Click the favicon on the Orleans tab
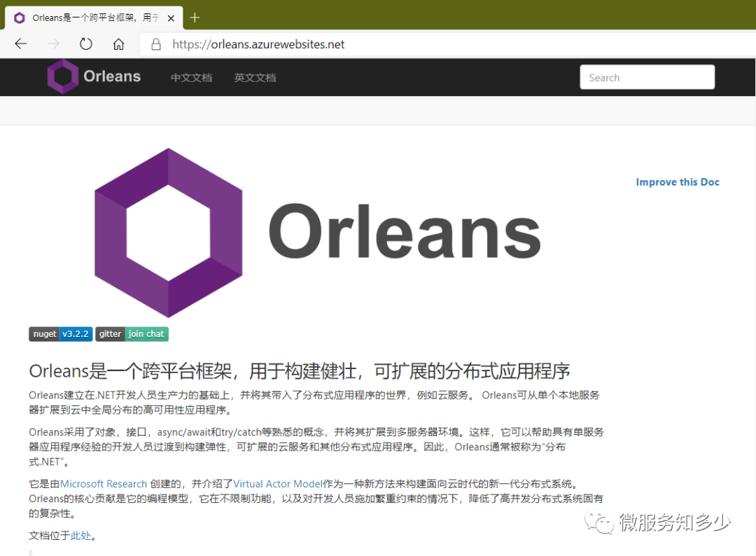Screen dimensions: 756x556 20,18
